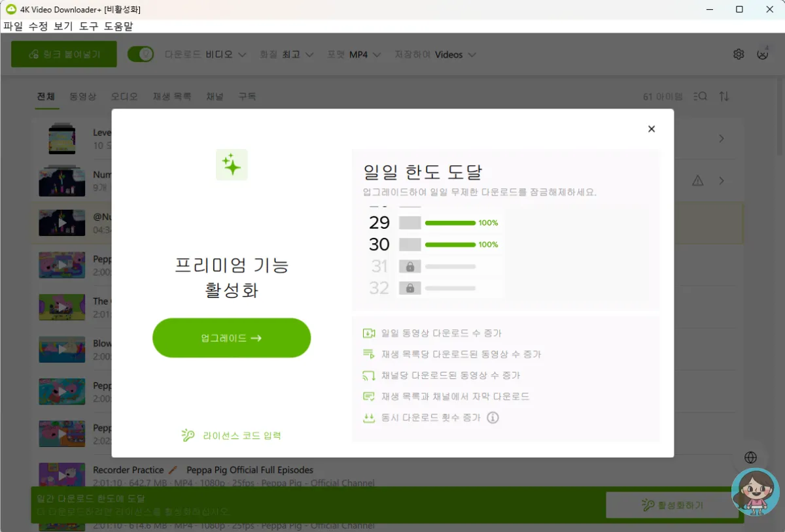Image resolution: width=785 pixels, height=532 pixels.
Task: Expand the first list item's chevron
Action: pos(722,139)
